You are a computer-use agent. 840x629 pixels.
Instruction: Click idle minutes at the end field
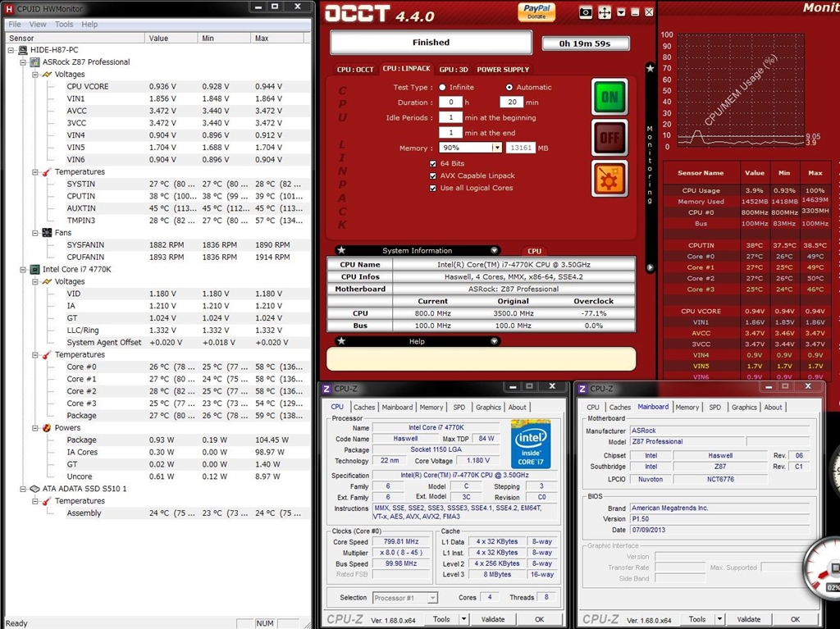tap(450, 133)
